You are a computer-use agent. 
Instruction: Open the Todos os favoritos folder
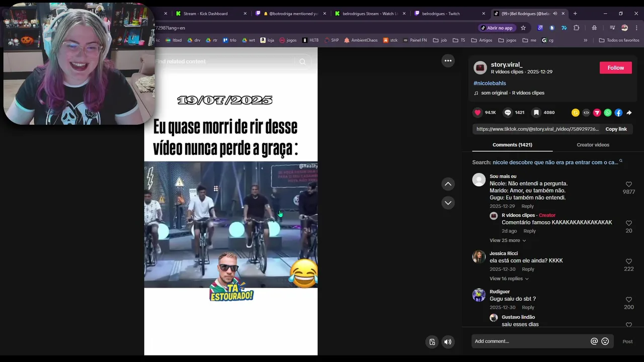[619, 40]
